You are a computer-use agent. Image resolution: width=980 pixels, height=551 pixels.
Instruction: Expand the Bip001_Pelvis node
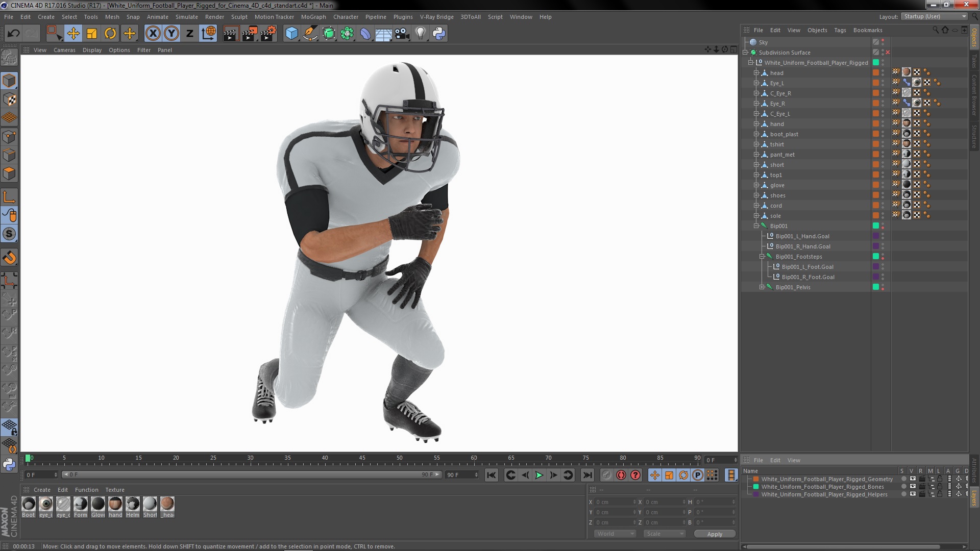pyautogui.click(x=762, y=287)
